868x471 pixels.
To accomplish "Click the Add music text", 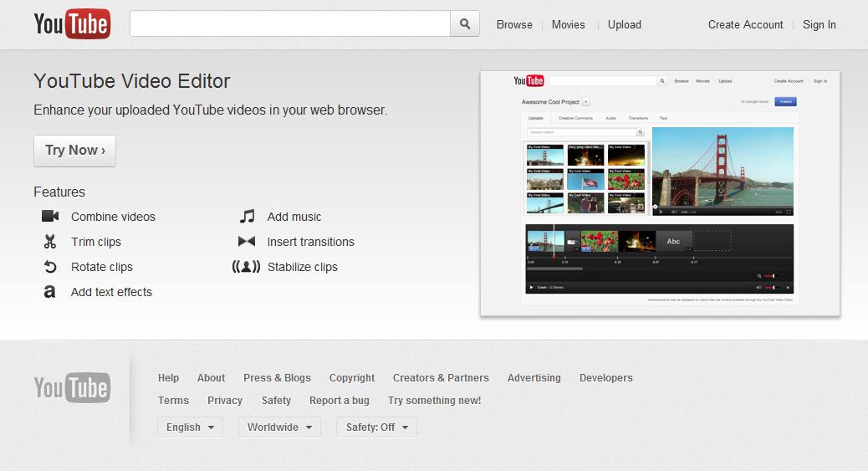I will (x=294, y=217).
